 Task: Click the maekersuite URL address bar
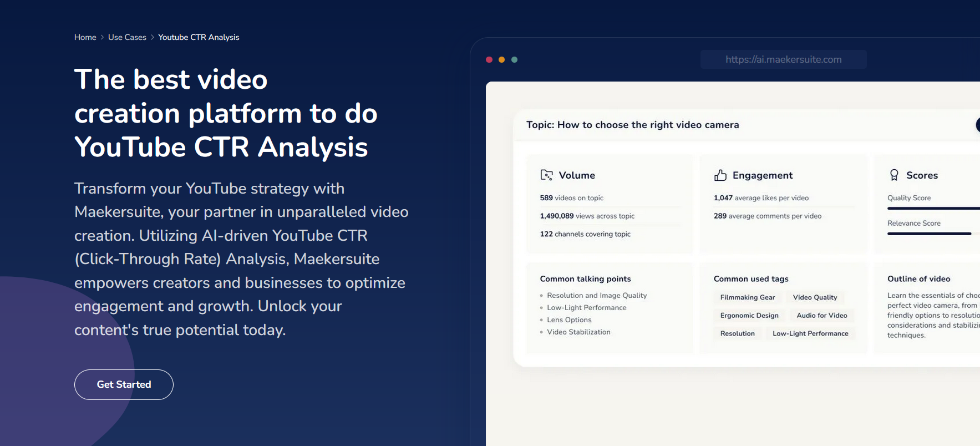coord(783,59)
